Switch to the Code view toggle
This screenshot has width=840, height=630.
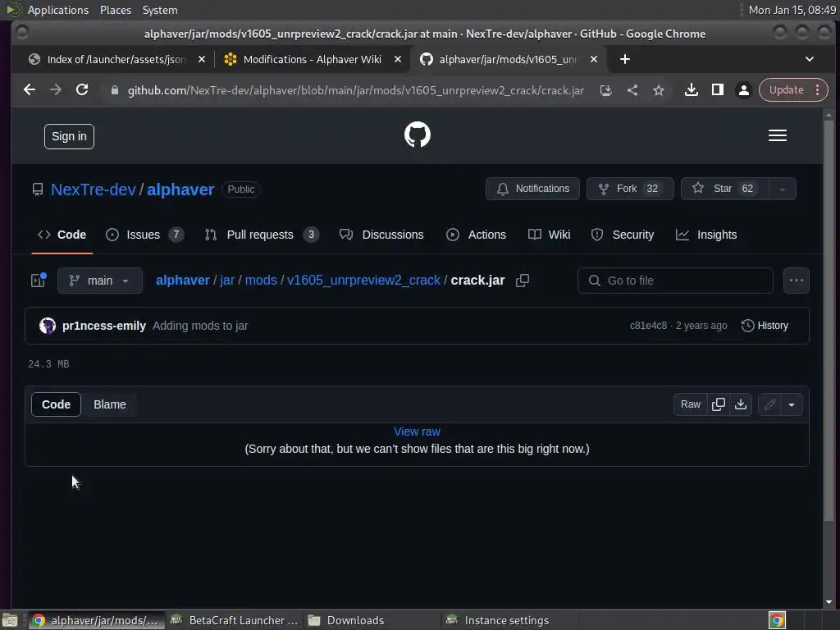57,404
